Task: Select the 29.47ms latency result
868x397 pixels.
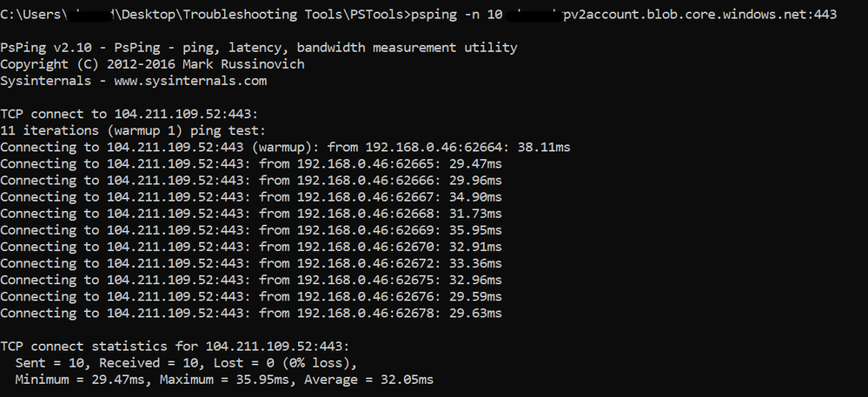Action: coord(475,164)
